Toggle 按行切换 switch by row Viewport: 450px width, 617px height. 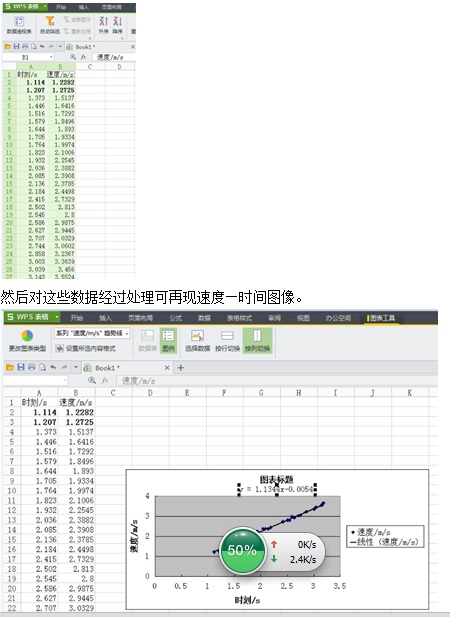tap(227, 341)
